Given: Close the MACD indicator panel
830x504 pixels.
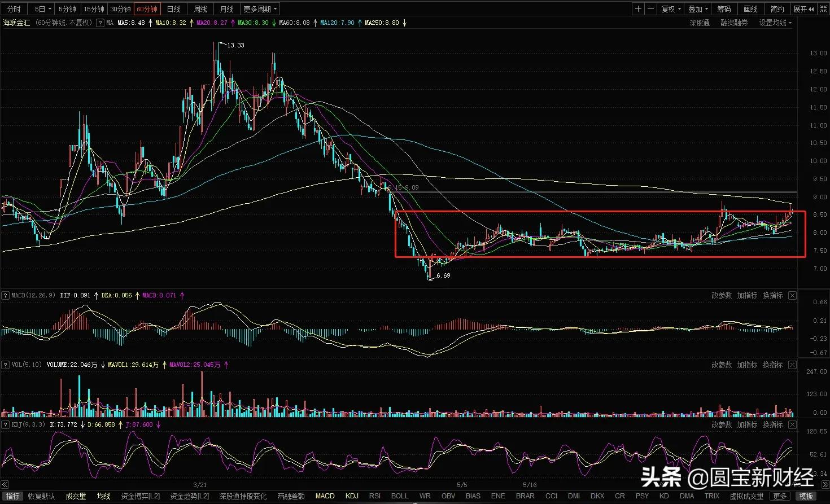Looking at the screenshot, I should coord(792,296).
